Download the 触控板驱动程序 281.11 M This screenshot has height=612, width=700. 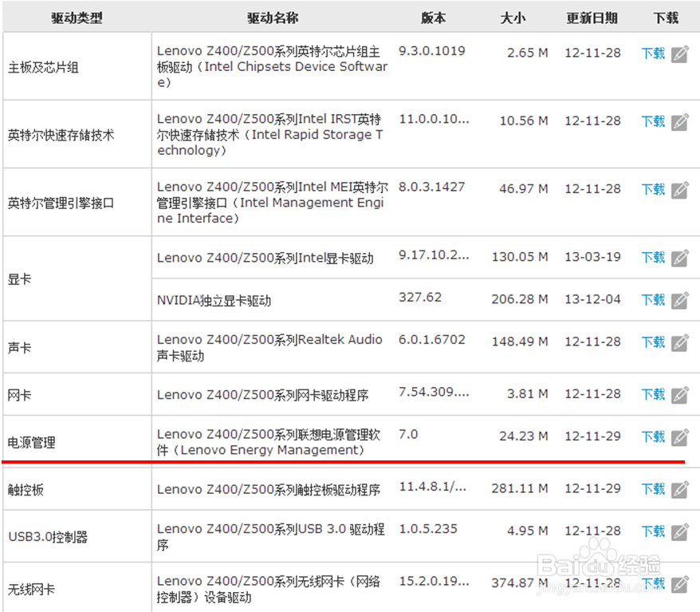coord(653,489)
